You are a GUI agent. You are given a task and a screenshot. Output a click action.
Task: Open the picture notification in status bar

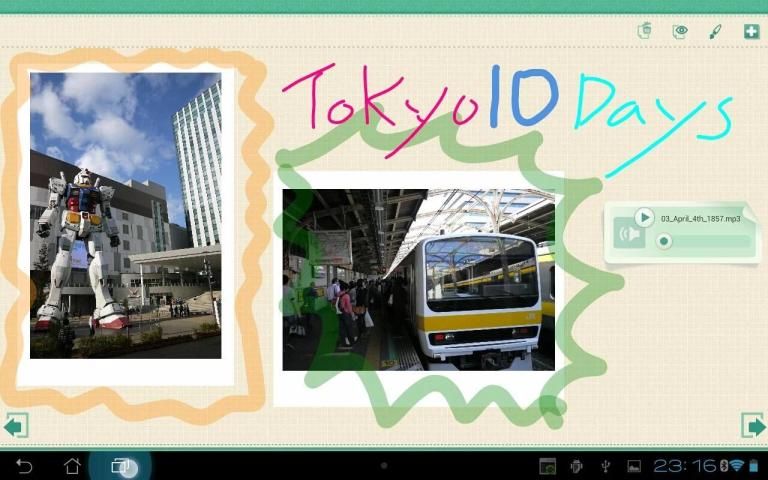pos(633,466)
